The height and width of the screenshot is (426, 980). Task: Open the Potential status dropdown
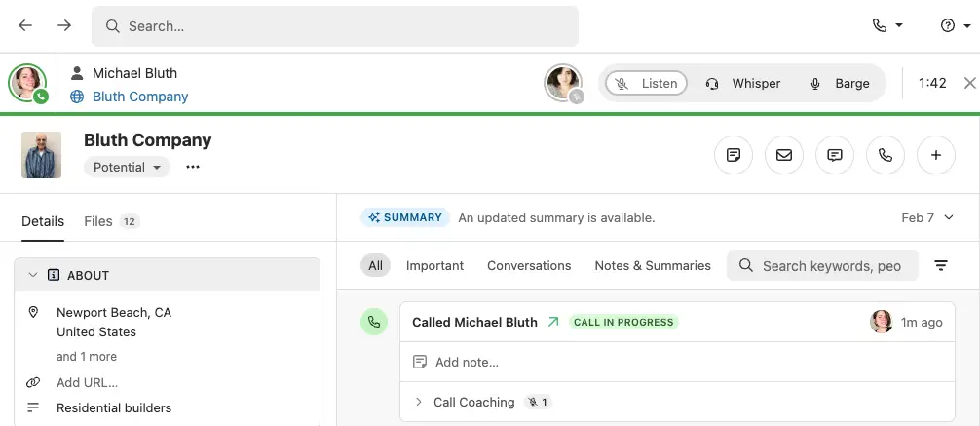[x=127, y=167]
